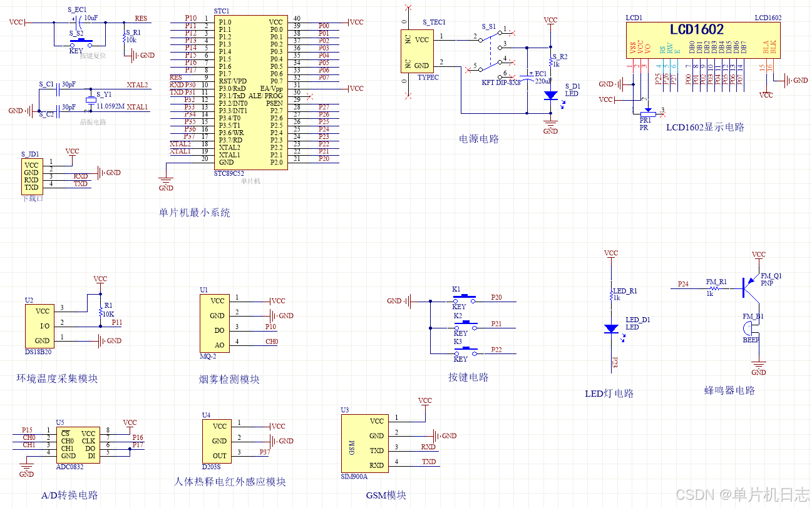This screenshot has height=508, width=812.
Task: Click the 'GSM模块' section title
Action: click(x=386, y=495)
